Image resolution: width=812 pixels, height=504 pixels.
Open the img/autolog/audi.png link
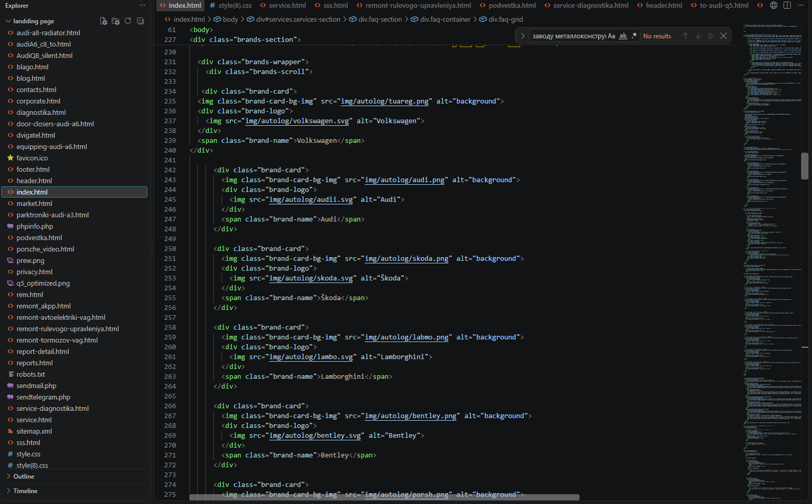click(405, 180)
